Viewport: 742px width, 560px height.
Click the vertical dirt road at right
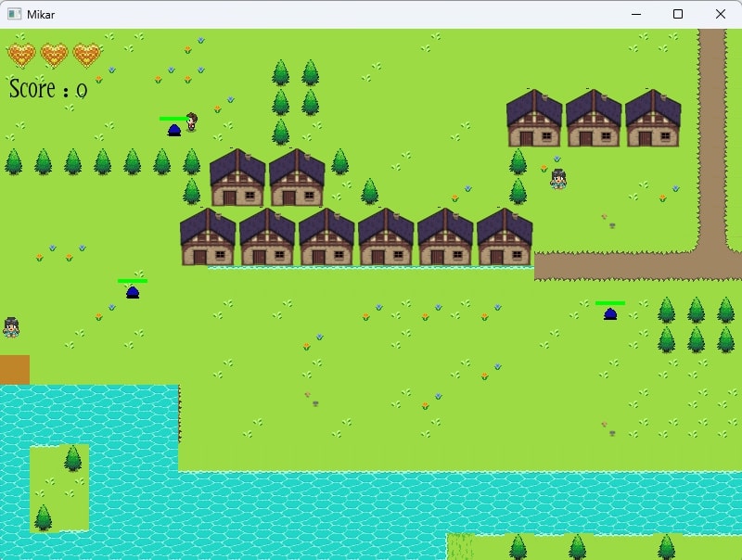712,139
